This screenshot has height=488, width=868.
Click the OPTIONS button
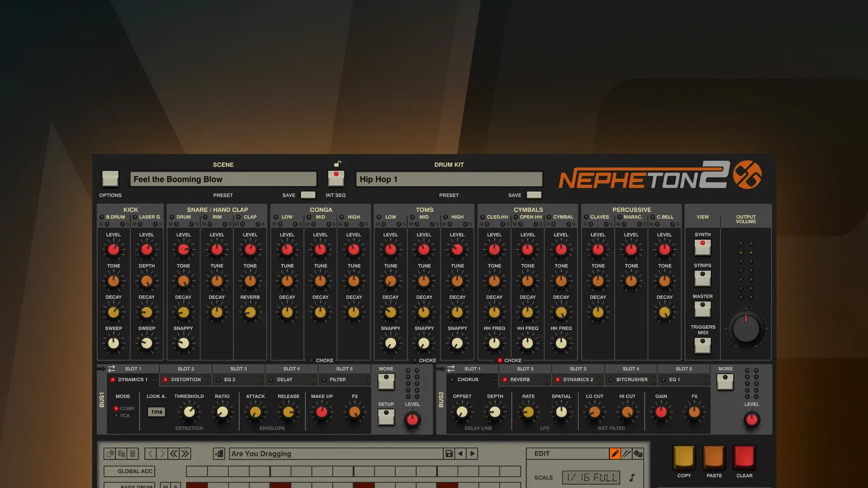click(x=110, y=178)
